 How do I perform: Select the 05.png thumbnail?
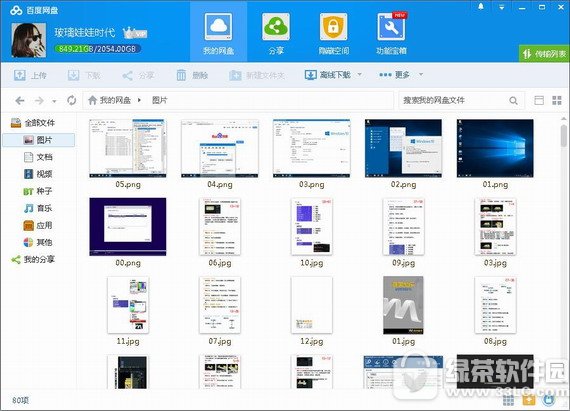click(x=128, y=148)
